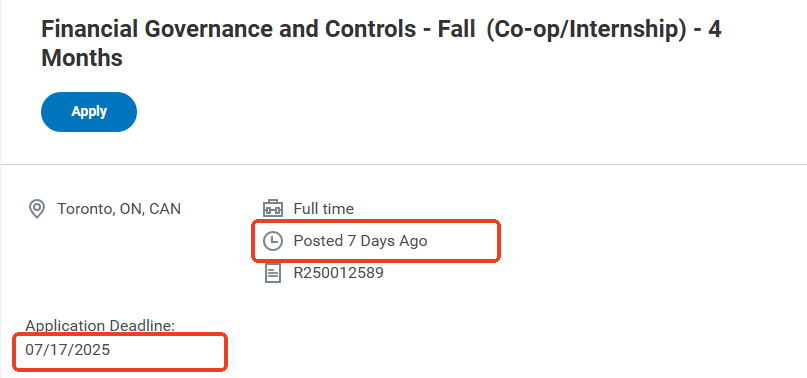Click the briefcase job type icon
The image size is (807, 378).
click(x=273, y=209)
